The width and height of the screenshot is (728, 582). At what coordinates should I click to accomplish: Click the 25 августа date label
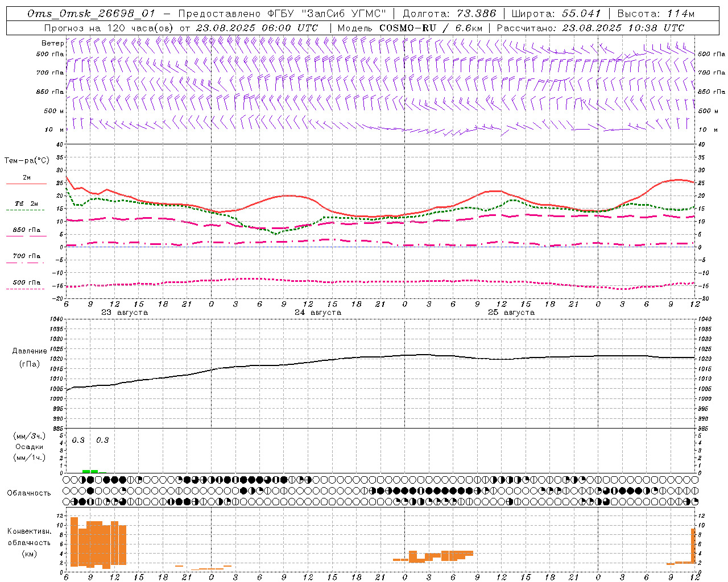(x=511, y=313)
